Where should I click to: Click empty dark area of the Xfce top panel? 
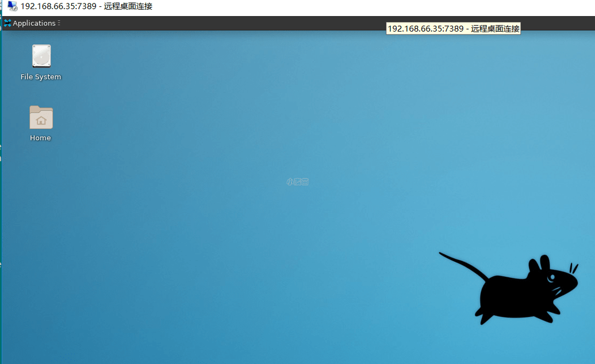[230, 24]
